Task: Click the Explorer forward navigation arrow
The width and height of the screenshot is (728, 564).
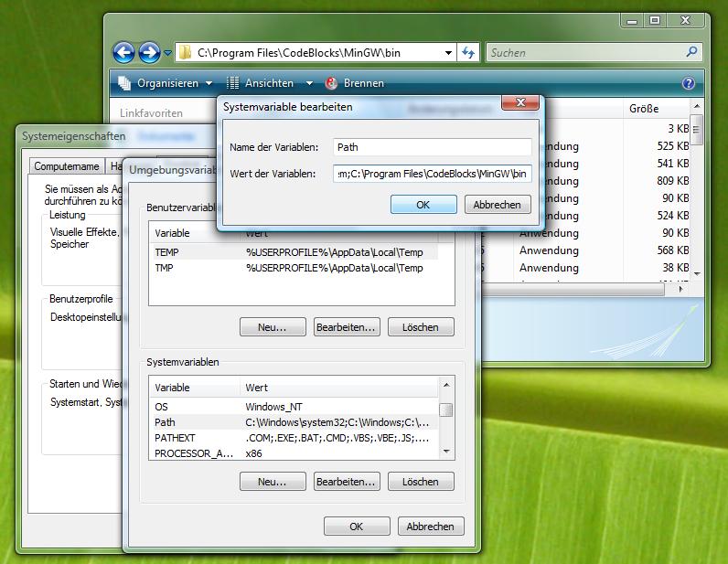Action: [x=149, y=53]
